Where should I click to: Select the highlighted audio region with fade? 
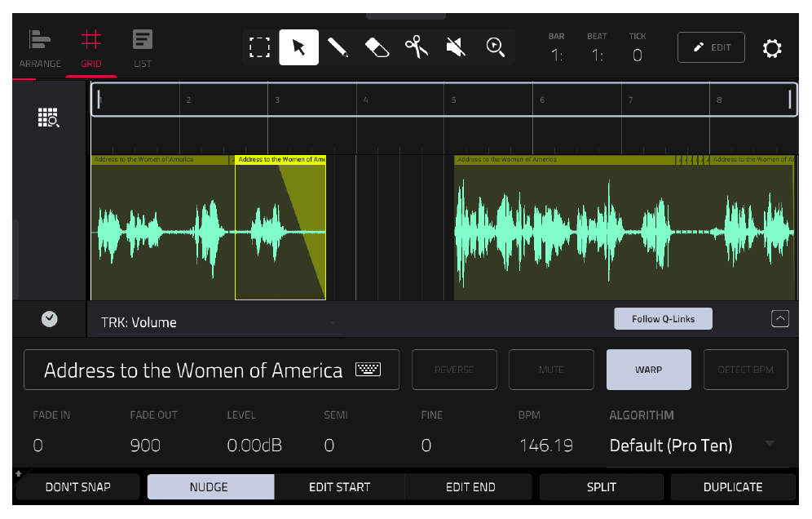click(280, 228)
